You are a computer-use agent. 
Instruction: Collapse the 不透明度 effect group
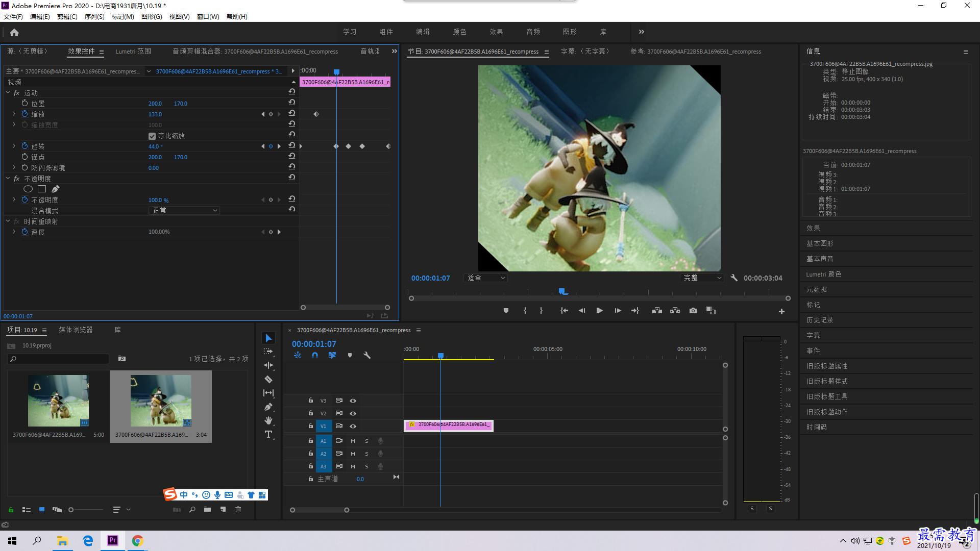pos(8,179)
